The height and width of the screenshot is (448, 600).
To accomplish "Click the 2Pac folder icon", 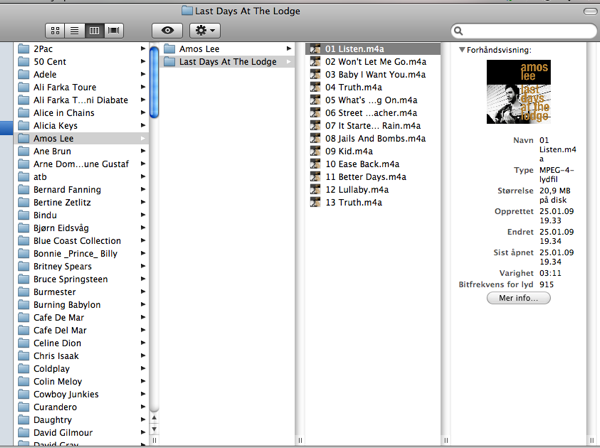I will [x=24, y=49].
